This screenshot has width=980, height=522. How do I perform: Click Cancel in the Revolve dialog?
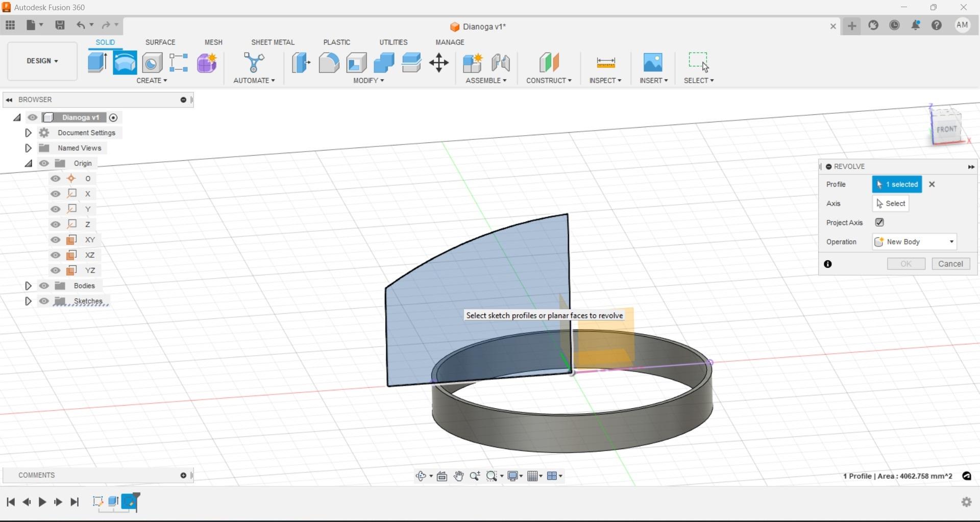(x=951, y=264)
